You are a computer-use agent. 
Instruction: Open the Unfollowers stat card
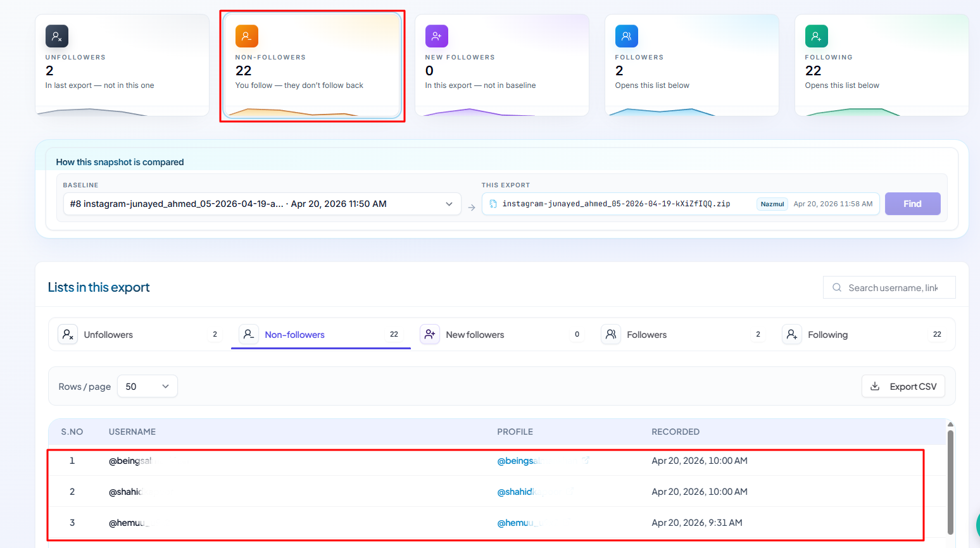(122, 65)
